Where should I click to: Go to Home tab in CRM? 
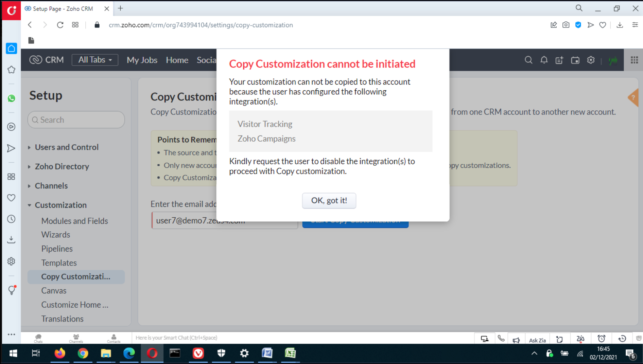pos(177,60)
